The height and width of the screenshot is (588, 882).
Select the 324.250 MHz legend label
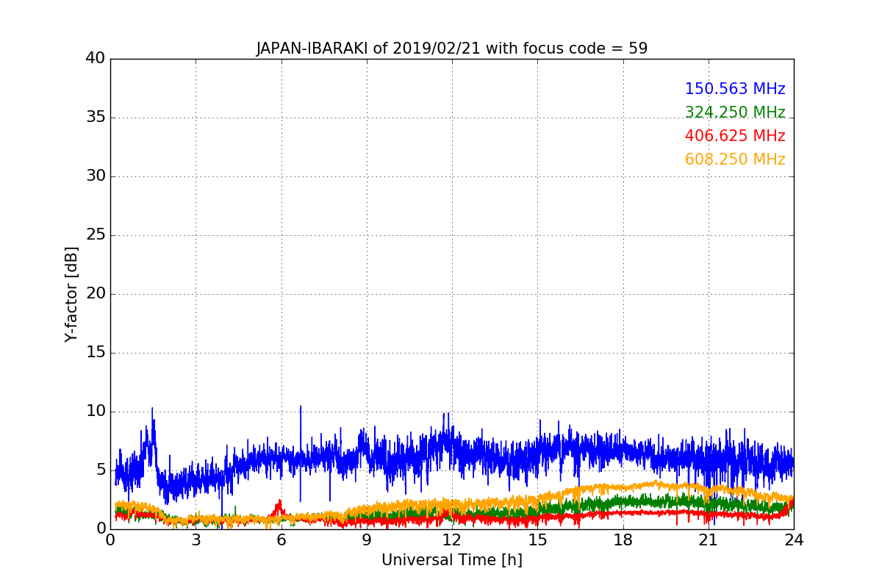[x=735, y=112]
